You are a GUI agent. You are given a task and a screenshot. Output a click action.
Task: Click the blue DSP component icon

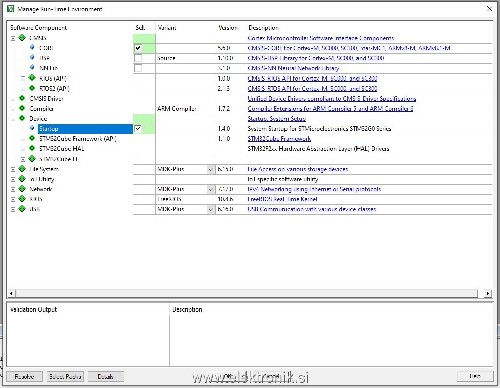click(32, 57)
